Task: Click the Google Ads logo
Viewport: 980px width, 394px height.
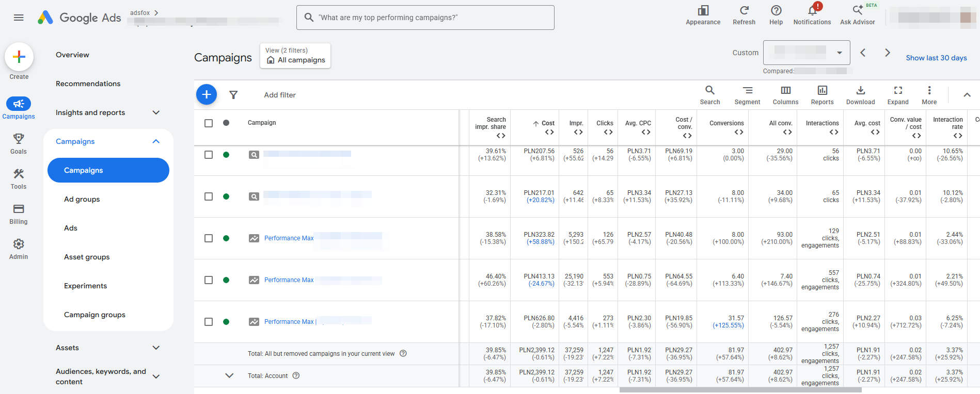Action: (80, 18)
